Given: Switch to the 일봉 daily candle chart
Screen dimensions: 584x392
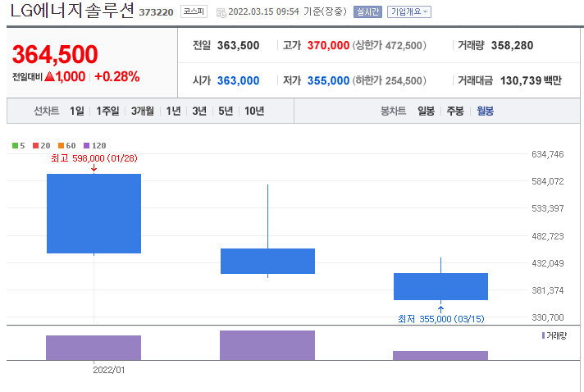Looking at the screenshot, I should click(426, 111).
